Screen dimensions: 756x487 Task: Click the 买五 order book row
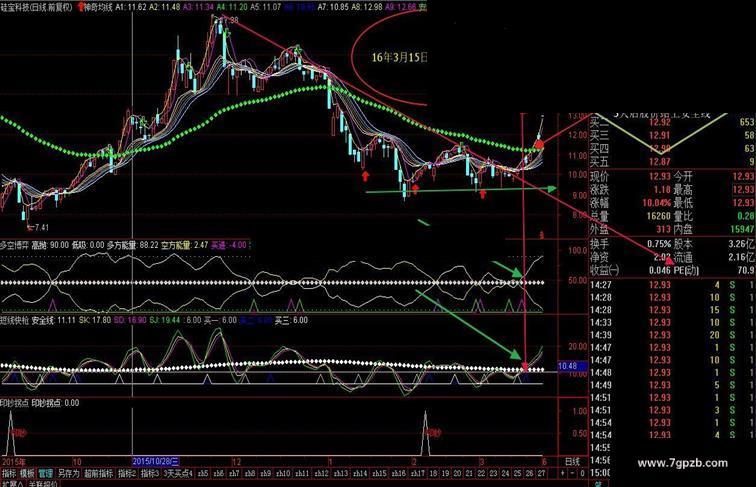[x=672, y=162]
